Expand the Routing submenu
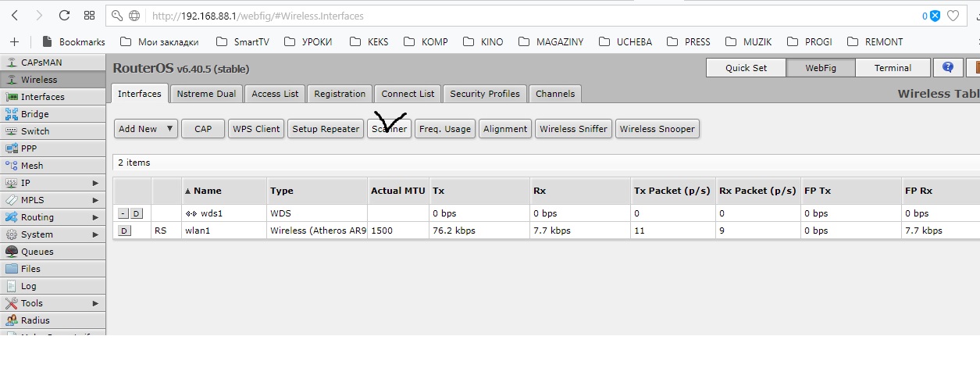The height and width of the screenshot is (379, 980). coord(52,217)
